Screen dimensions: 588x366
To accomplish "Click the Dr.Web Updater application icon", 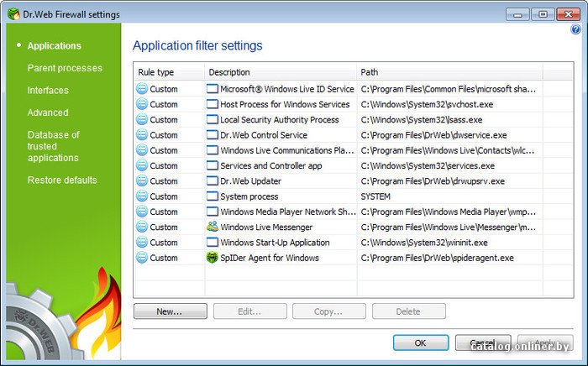I will point(212,180).
